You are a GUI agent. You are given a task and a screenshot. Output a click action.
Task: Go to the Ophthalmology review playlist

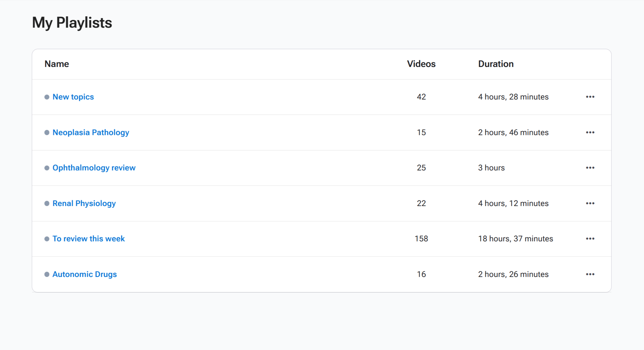click(x=94, y=168)
